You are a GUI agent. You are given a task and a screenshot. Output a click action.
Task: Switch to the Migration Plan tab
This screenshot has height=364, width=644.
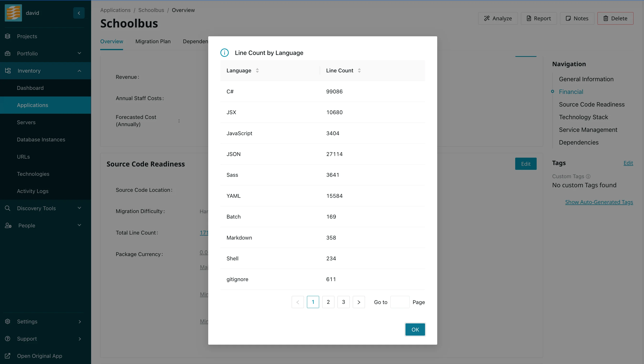(x=153, y=41)
